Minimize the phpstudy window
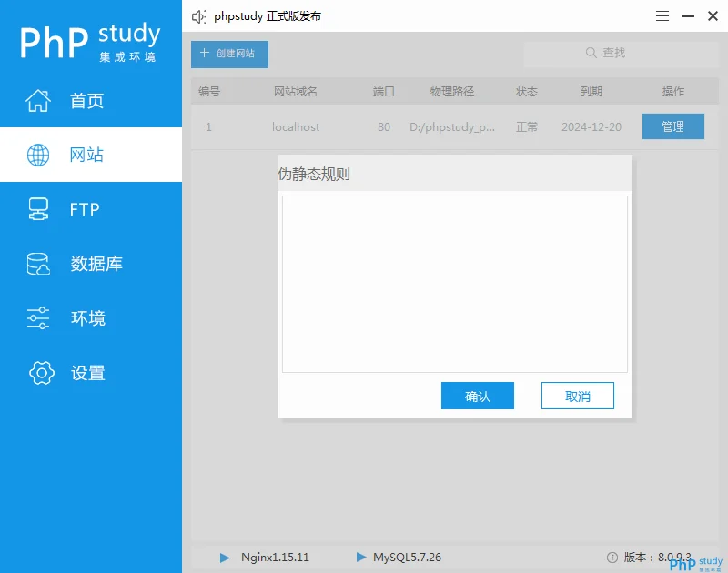 point(688,16)
